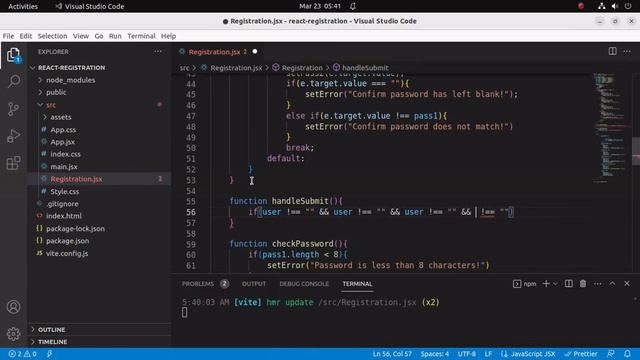Add a new terminal with plus icon
Viewport: 640px width, 360px height.
coord(546,284)
